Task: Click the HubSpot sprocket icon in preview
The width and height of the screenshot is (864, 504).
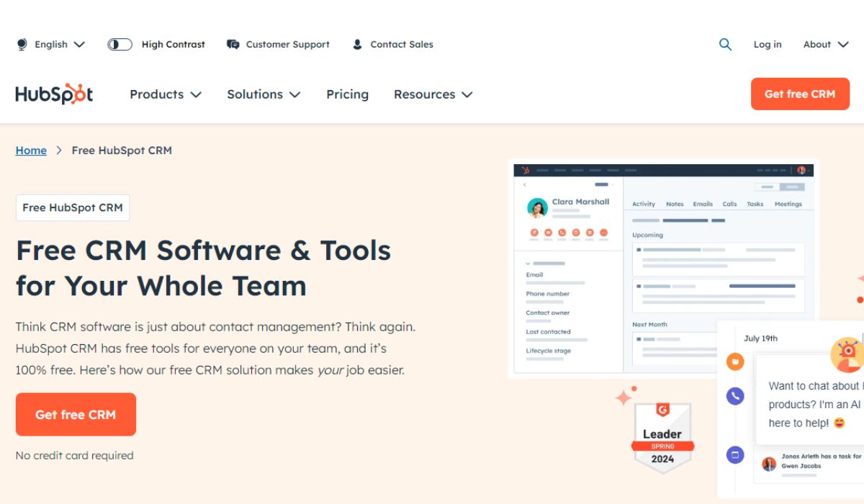Action: (526, 171)
